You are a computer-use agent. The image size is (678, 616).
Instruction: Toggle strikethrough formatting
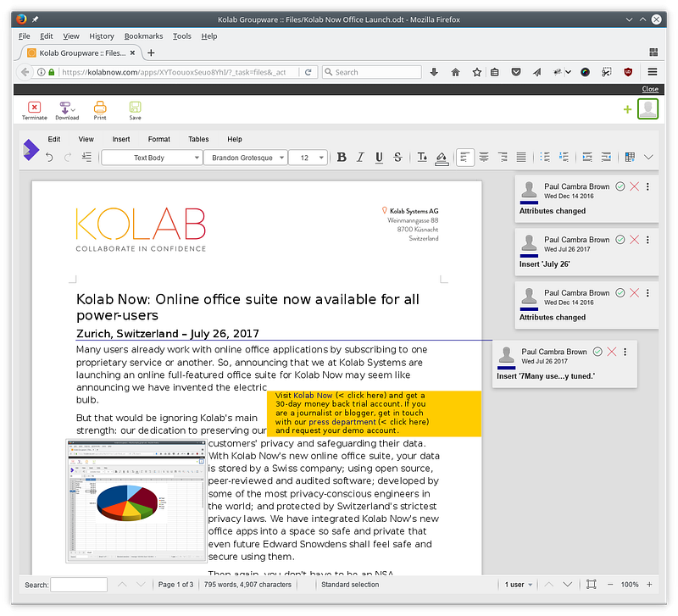[397, 158]
